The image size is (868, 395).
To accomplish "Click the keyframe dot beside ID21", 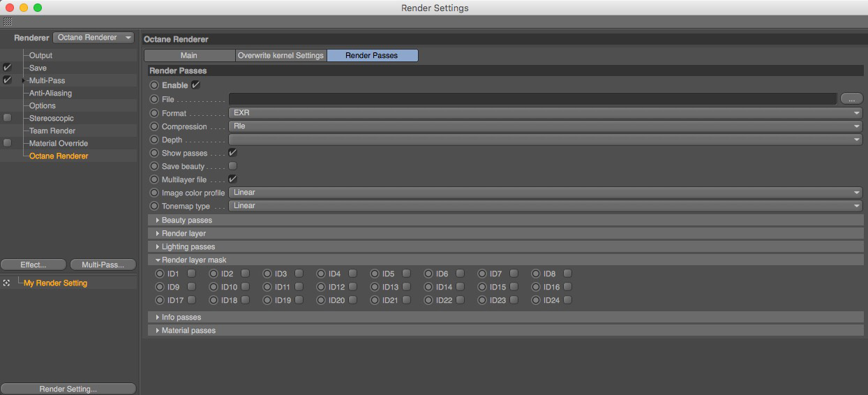I will point(375,300).
